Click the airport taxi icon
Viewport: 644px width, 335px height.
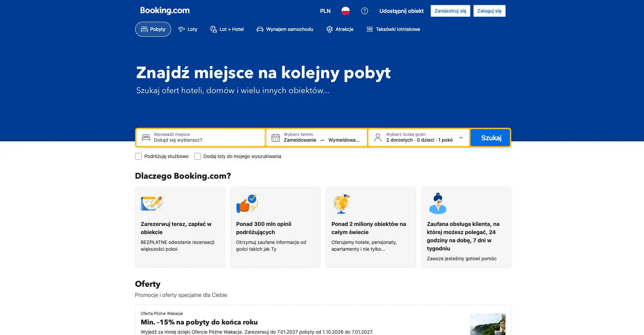(370, 29)
